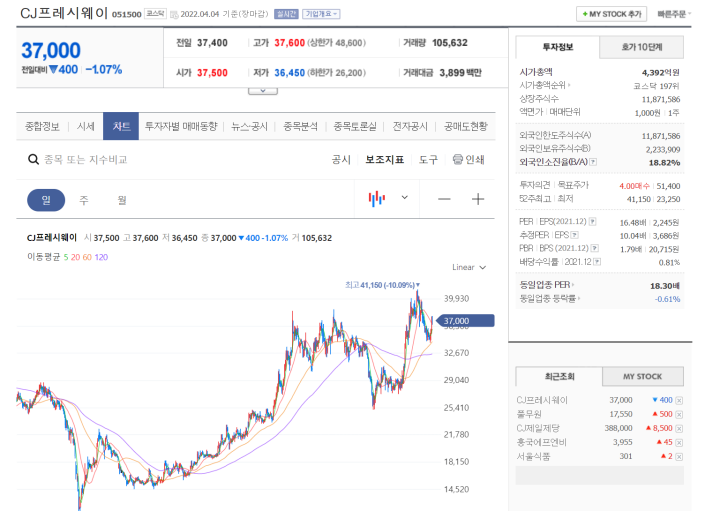Open the 종목토론실 tab

pos(355,126)
